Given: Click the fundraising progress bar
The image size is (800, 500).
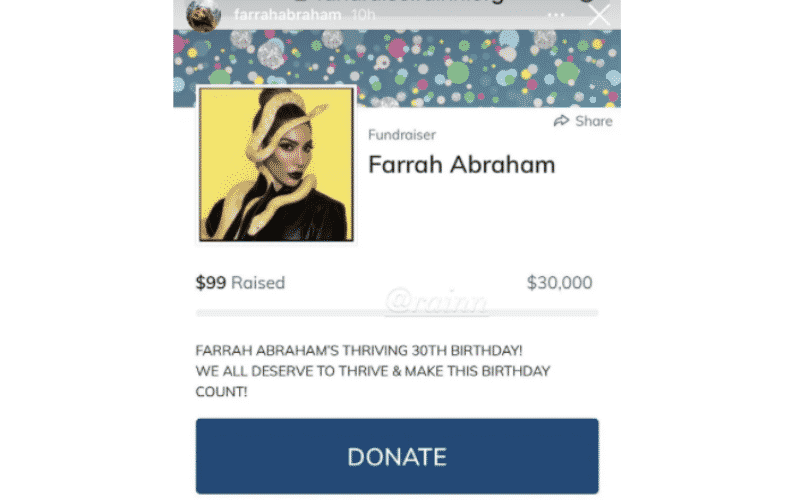Looking at the screenshot, I should coord(397,313).
